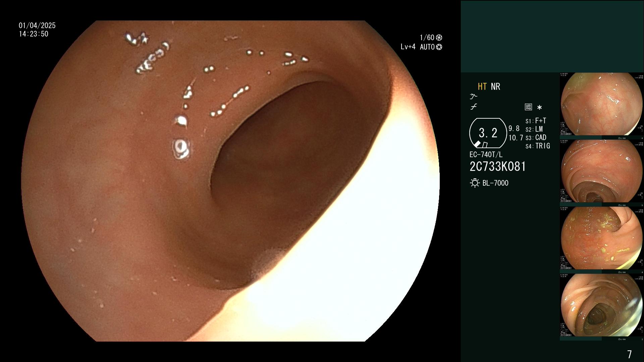Click the time text 14:23:50
Image resolution: width=644 pixels, height=362 pixels.
[34, 34]
